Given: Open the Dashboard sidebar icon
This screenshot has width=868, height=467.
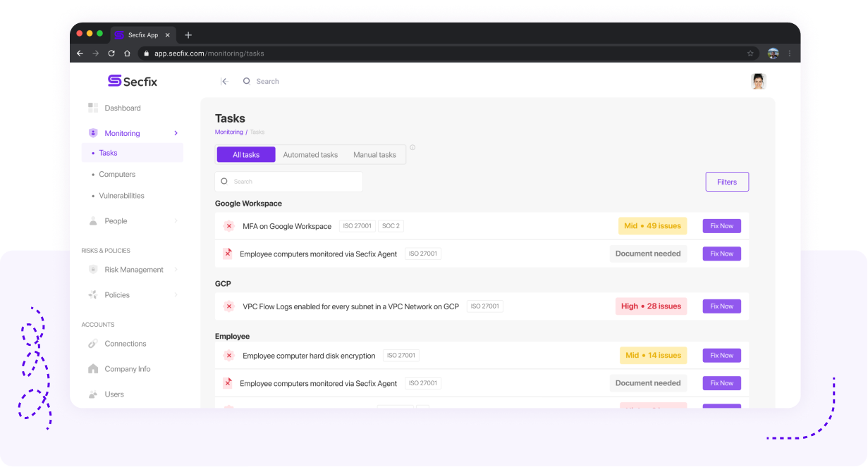Looking at the screenshot, I should click(x=93, y=108).
